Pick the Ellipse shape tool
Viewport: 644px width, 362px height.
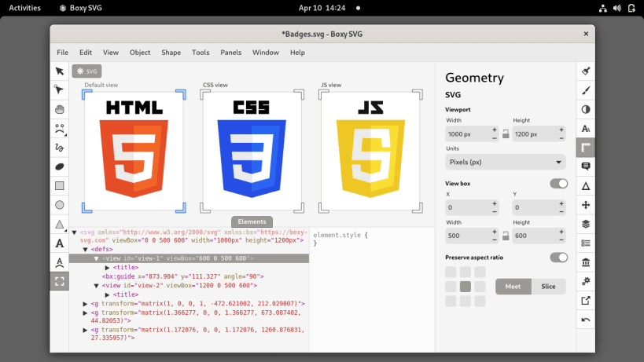click(x=59, y=205)
